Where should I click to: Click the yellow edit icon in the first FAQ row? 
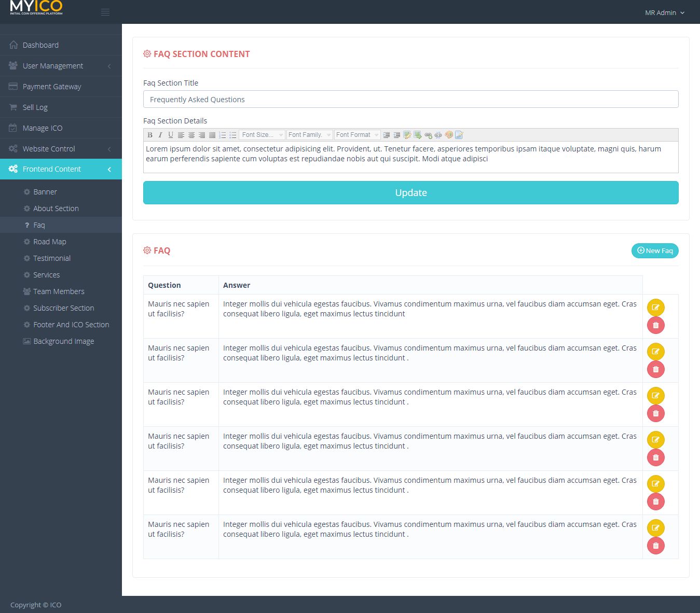click(656, 308)
